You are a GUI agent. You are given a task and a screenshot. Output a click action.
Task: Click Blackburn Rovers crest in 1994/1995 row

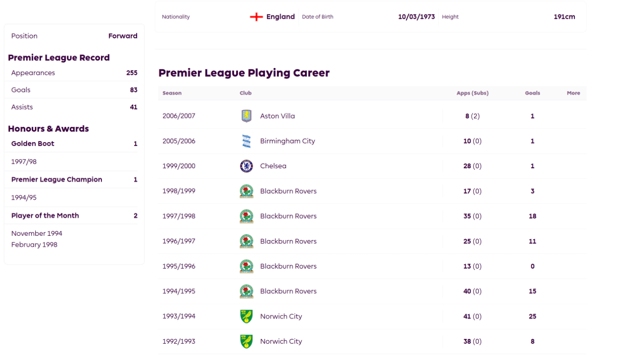point(247,292)
